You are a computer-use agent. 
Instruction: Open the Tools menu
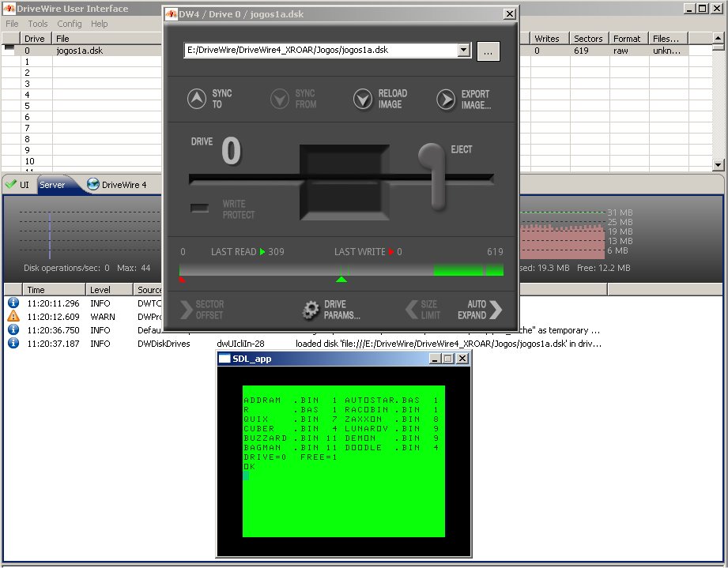click(38, 24)
